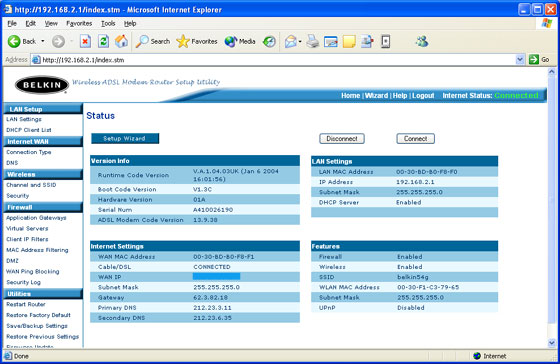Screen dimensions: 560x364
Task: Click the SSID value belkin54g
Action: (412, 277)
